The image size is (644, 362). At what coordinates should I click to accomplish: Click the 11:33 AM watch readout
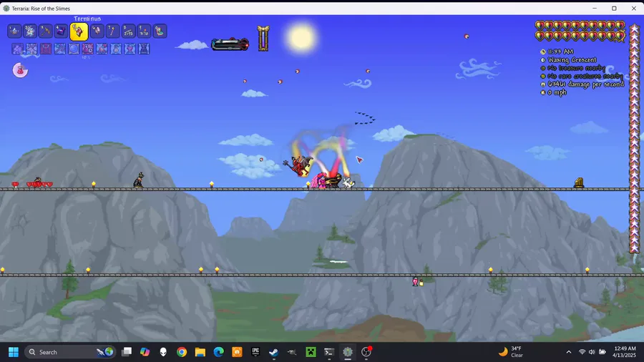(x=557, y=52)
